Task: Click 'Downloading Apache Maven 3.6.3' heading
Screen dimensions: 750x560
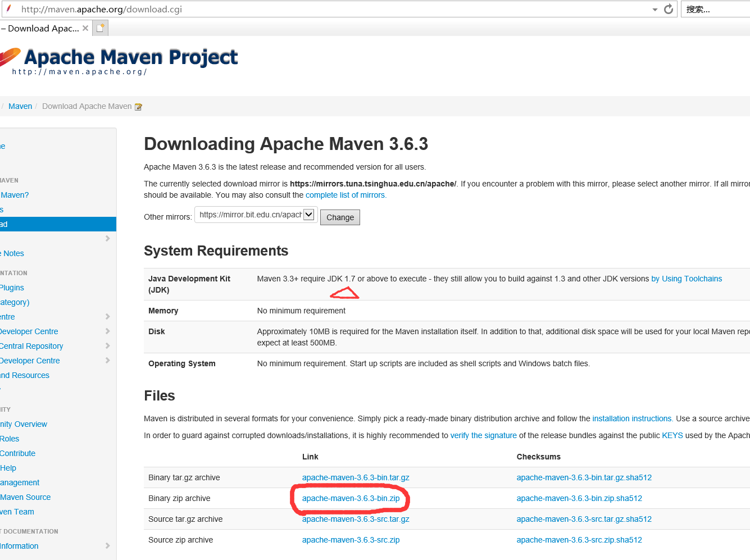Action: click(x=286, y=144)
